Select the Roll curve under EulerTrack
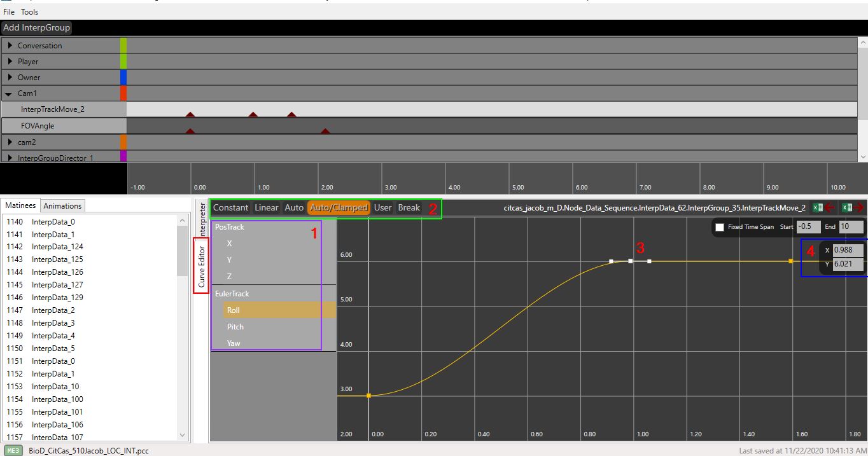Screen dimensions: 868x456 click(x=279, y=310)
